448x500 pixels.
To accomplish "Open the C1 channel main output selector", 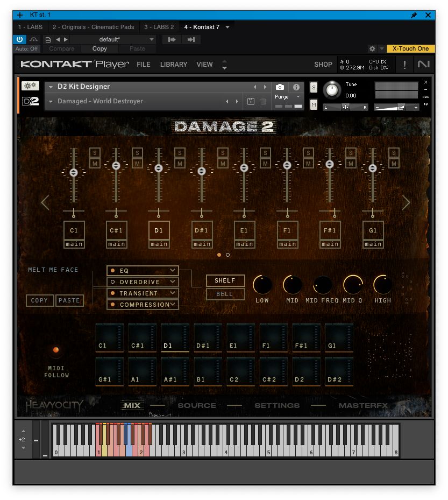I will tap(74, 244).
